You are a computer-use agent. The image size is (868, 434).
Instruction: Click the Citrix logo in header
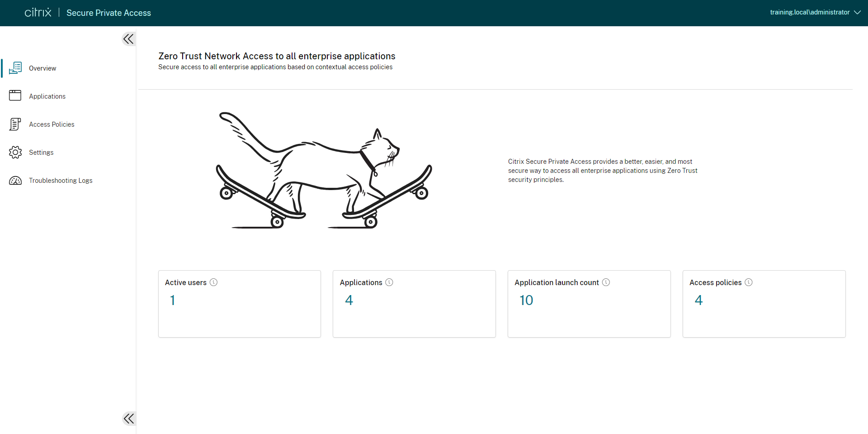point(38,13)
